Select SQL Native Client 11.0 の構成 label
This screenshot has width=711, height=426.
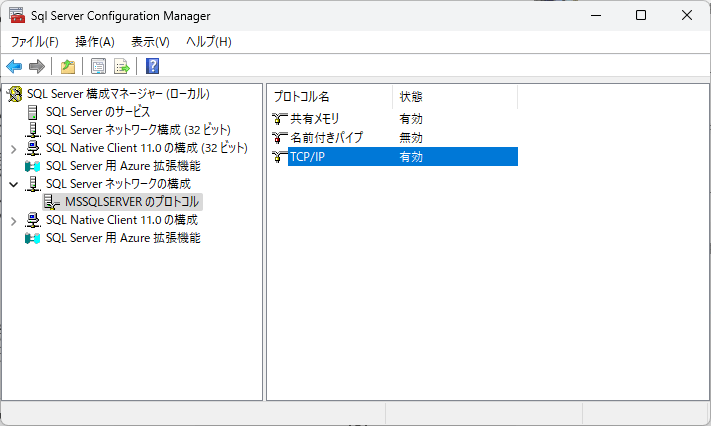tap(122, 220)
